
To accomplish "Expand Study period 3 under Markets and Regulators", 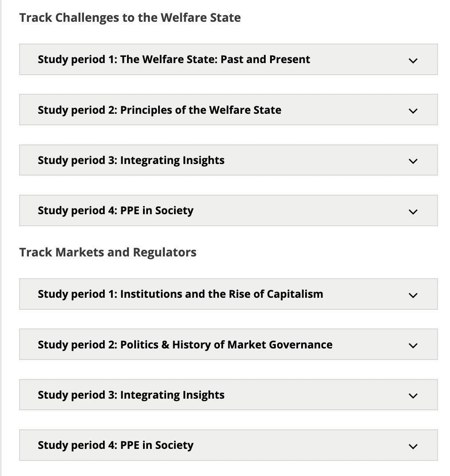I will [131, 395].
